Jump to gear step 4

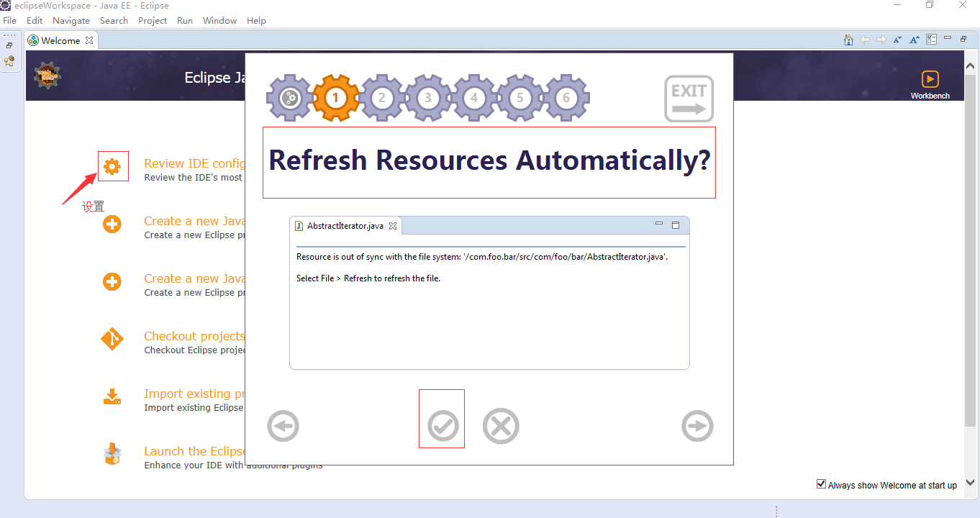click(473, 97)
